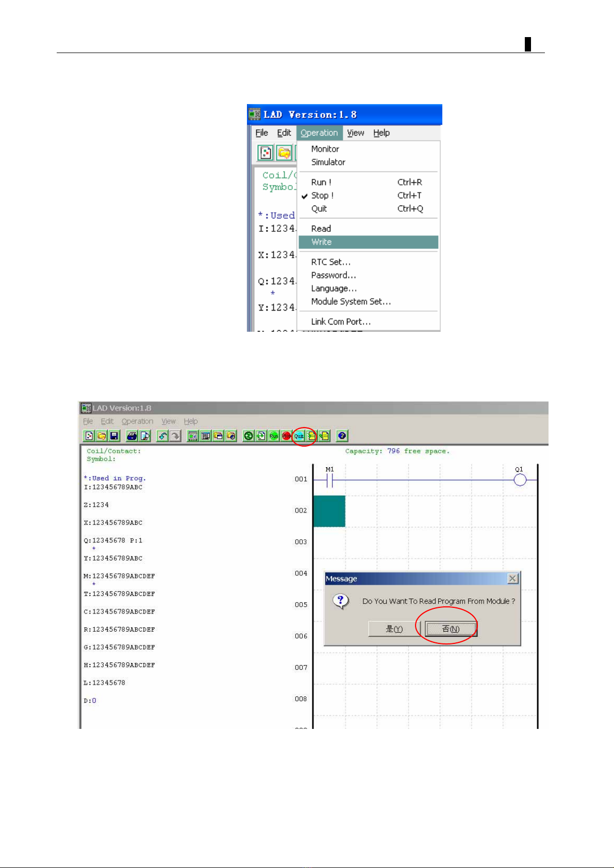The image size is (614, 868).
Task: Click the Undo arrow toolbar icon
Action: point(163,436)
